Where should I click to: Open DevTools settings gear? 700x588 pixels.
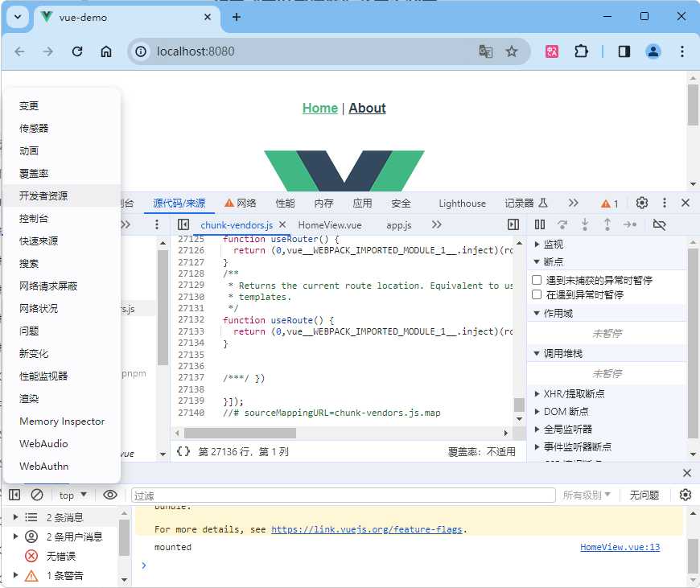point(641,203)
